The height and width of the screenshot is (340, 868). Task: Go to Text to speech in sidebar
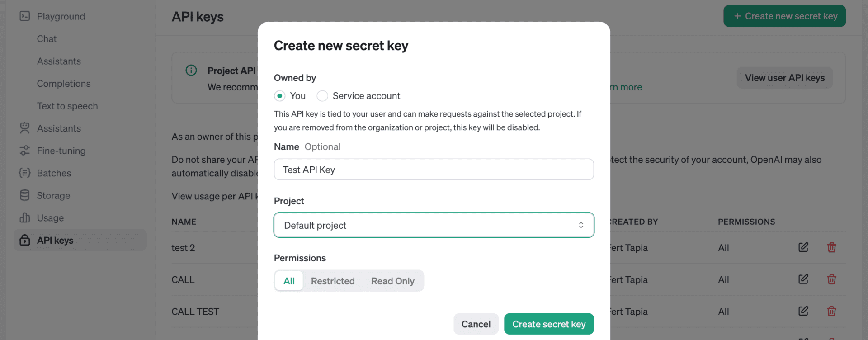click(x=67, y=106)
